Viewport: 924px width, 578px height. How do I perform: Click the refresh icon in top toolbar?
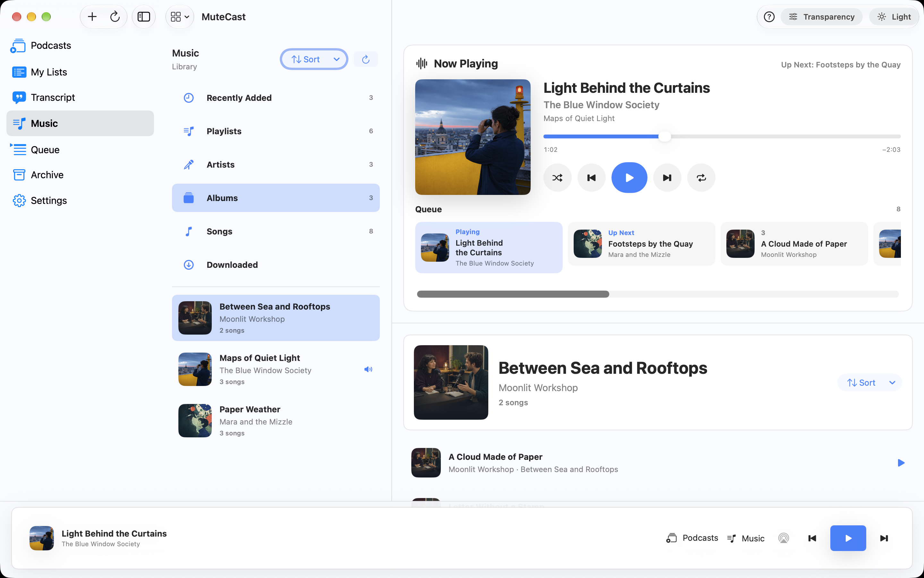[115, 17]
